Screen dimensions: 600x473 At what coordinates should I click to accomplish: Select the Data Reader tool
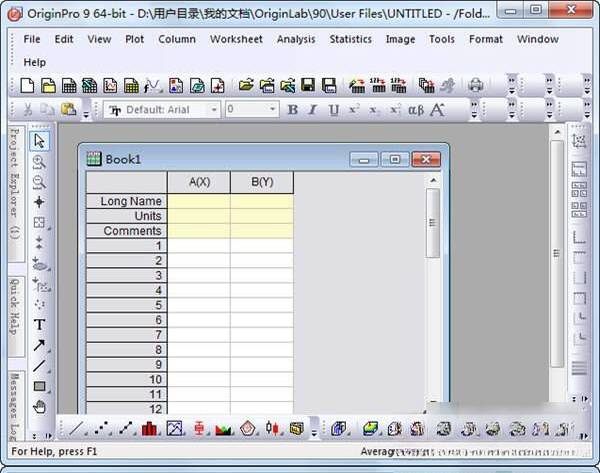point(39,222)
